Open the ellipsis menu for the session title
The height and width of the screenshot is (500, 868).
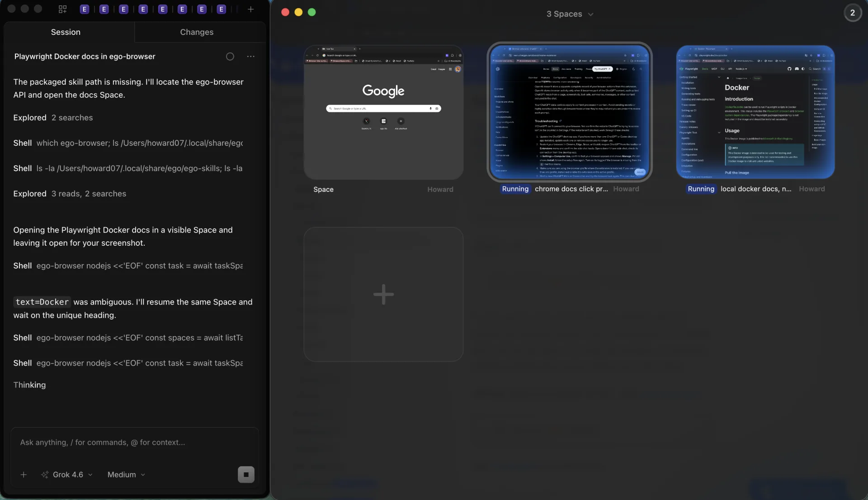point(251,57)
